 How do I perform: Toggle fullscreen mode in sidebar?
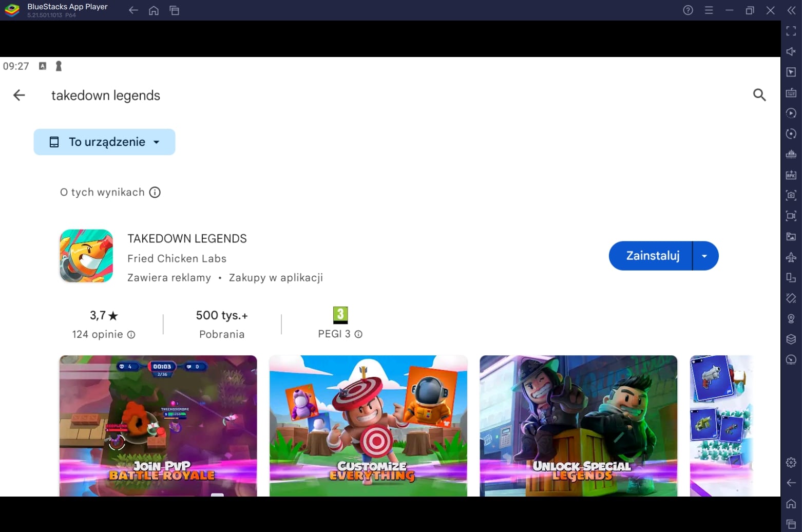[x=791, y=31]
